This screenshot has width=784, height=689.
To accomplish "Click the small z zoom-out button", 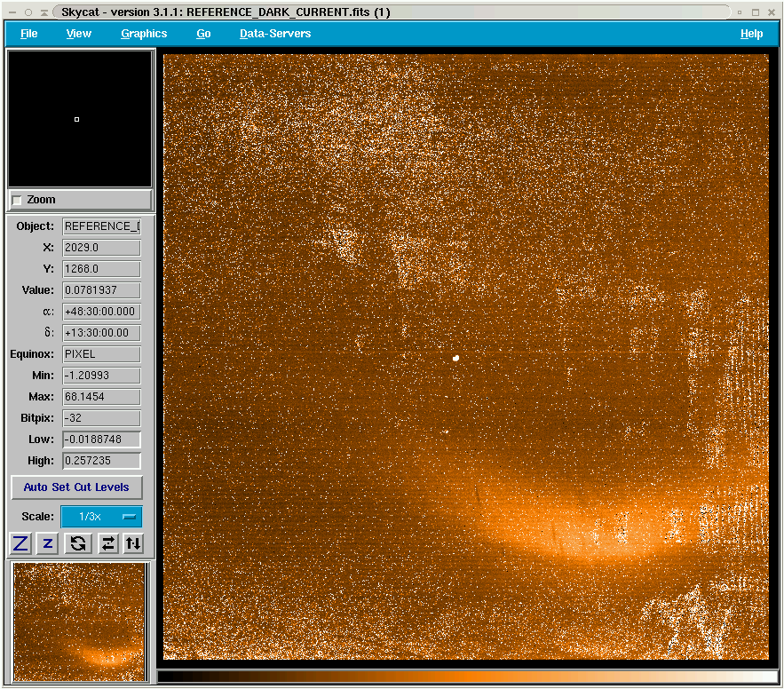I will [48, 543].
